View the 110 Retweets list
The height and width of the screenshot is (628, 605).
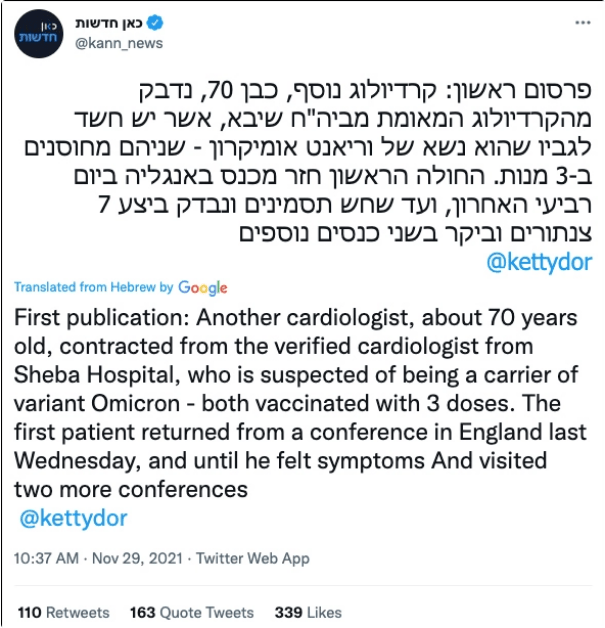(53, 611)
